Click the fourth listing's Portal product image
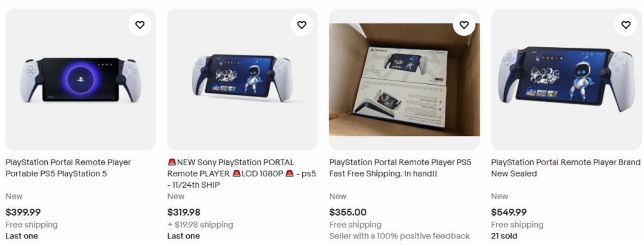The height and width of the screenshot is (245, 644). coord(566,79)
